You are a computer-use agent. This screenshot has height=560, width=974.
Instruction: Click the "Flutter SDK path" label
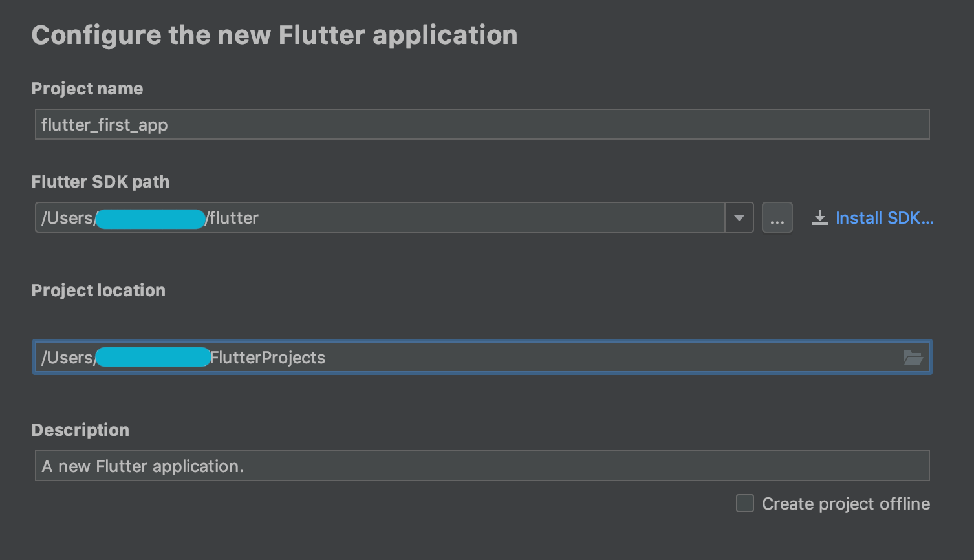point(100,182)
